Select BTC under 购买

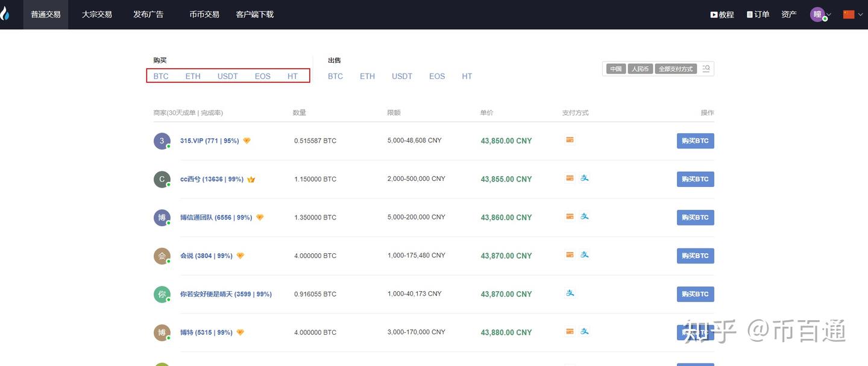point(161,77)
